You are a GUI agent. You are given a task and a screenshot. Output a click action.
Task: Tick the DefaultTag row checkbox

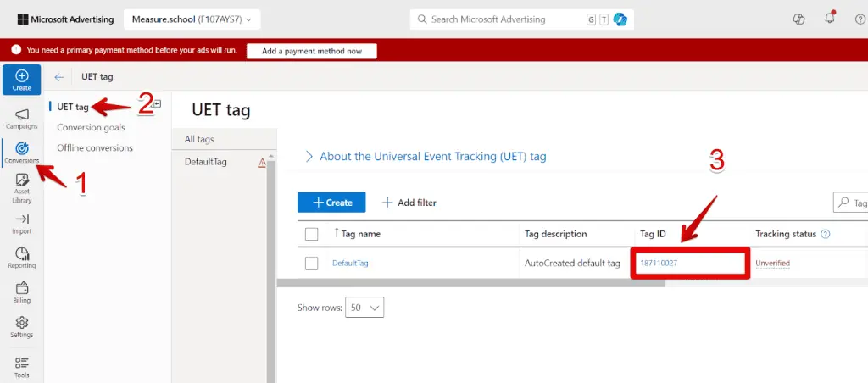point(312,264)
